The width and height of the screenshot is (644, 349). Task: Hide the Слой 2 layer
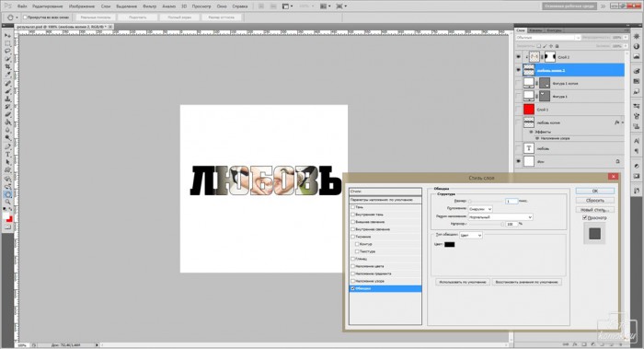[x=518, y=57]
